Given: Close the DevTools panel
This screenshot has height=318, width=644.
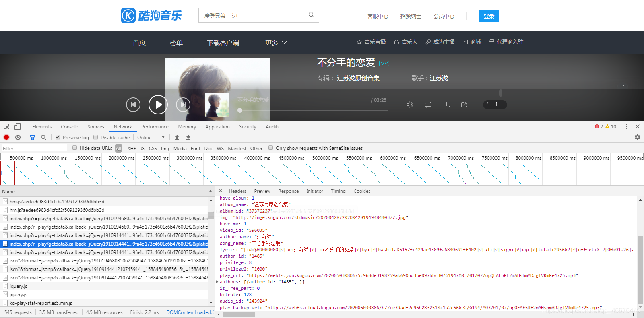Looking at the screenshot, I should [x=638, y=126].
